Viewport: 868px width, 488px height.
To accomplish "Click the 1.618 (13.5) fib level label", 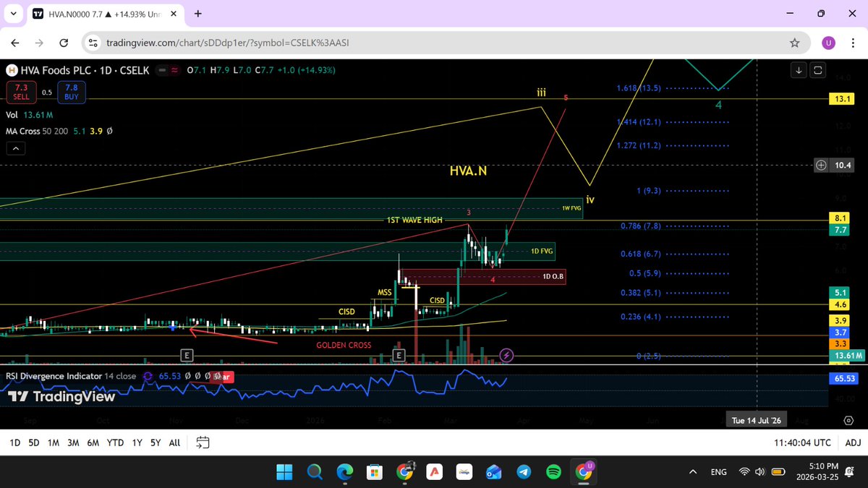I will 639,88.
